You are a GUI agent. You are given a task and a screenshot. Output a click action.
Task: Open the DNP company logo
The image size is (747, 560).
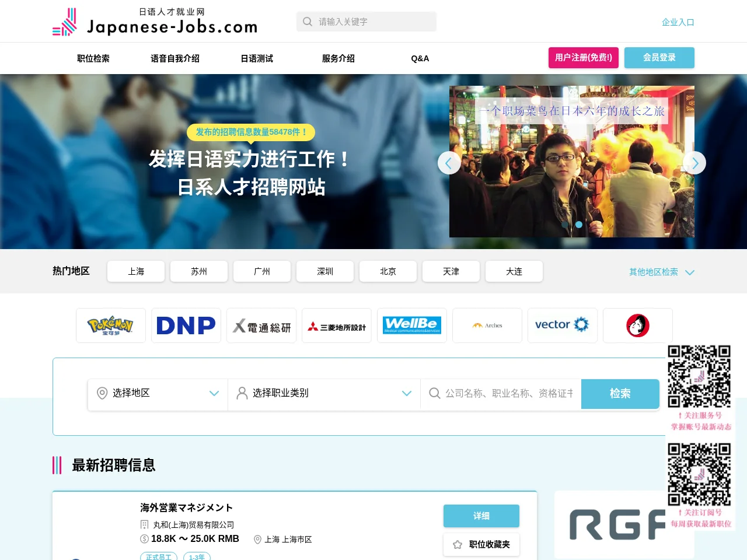[x=186, y=325]
